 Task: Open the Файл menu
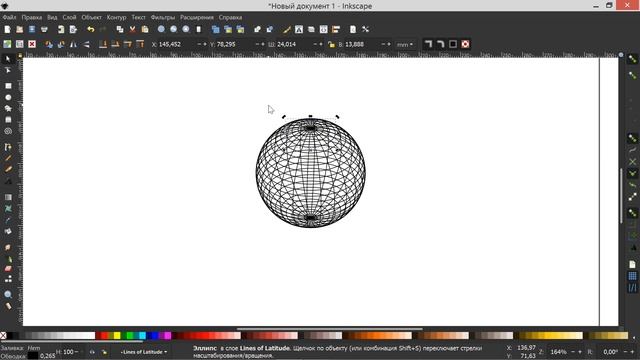[9, 18]
